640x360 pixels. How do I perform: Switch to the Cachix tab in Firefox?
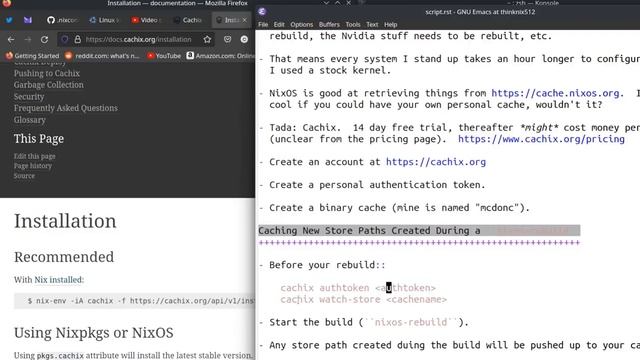pos(188,20)
